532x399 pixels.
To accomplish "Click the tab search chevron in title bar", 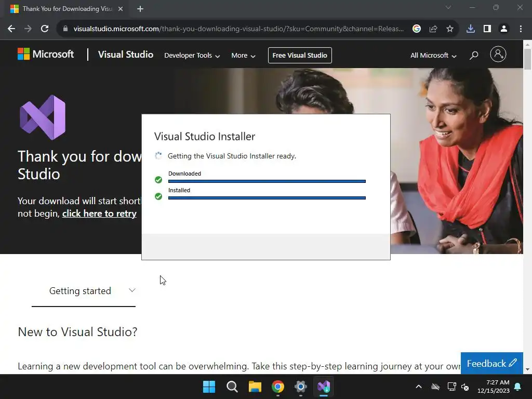I will click(448, 7).
